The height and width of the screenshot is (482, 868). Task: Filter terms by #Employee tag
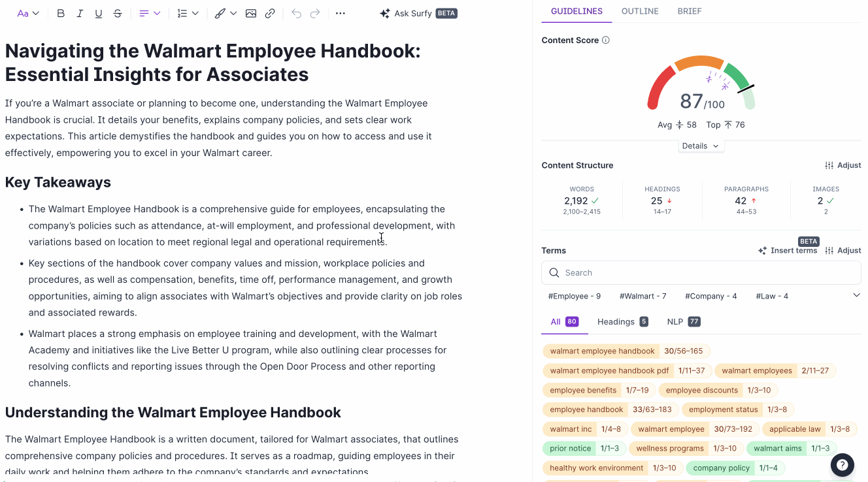(575, 296)
